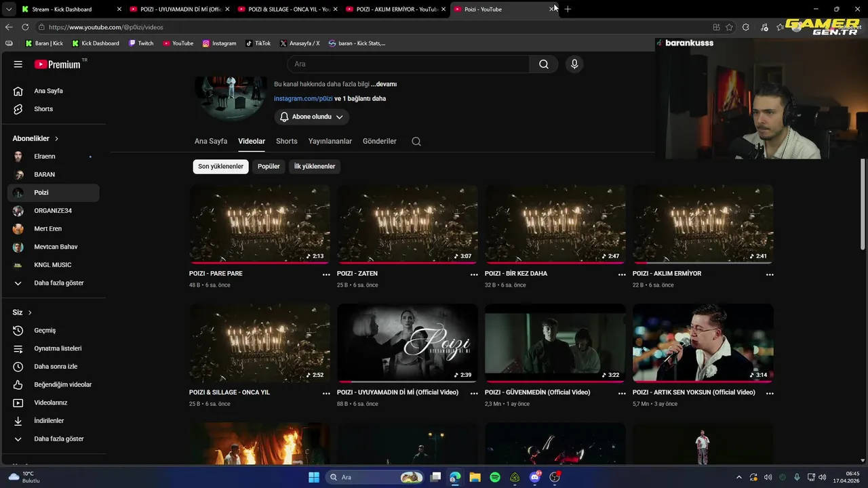Open options menu for POIZI & SILLAGE - ONCA YIL

coord(326,393)
